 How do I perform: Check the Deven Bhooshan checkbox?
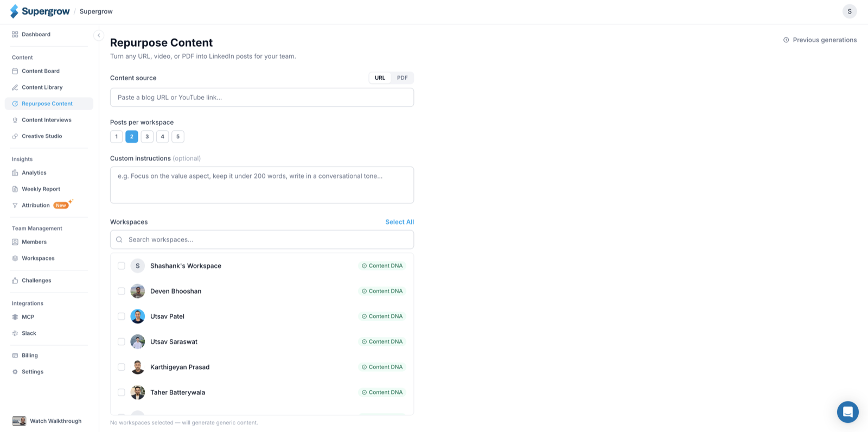pyautogui.click(x=122, y=291)
